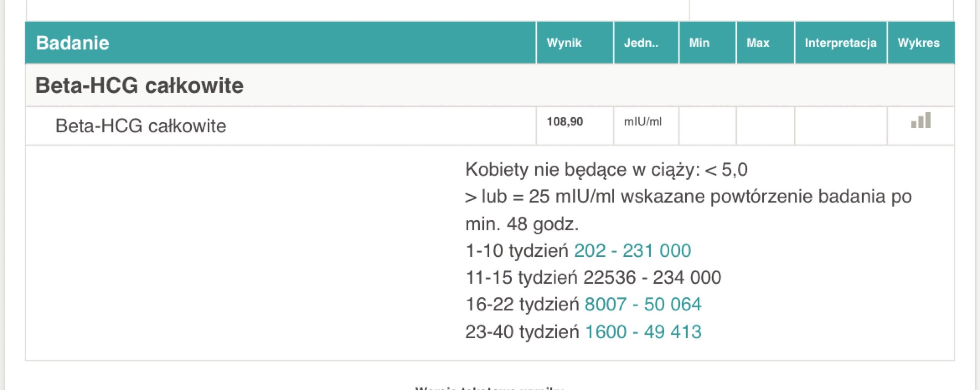Click the empty Max cell for Beta-HCG
This screenshot has height=390, width=980.
765,126
